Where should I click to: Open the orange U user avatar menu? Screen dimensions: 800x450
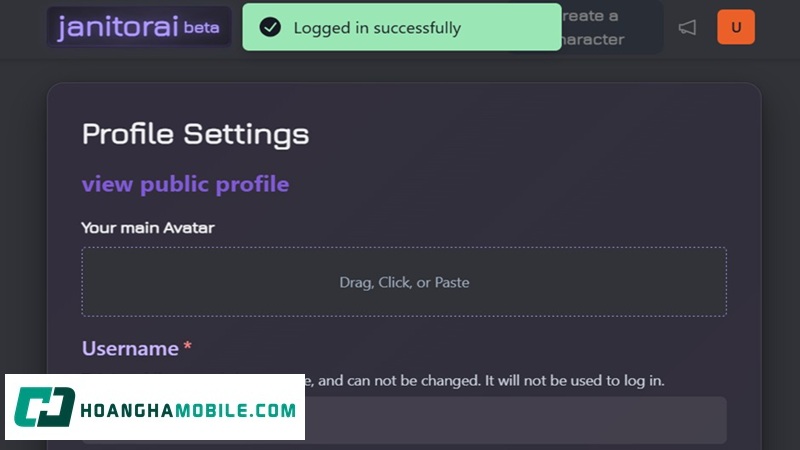(x=736, y=27)
